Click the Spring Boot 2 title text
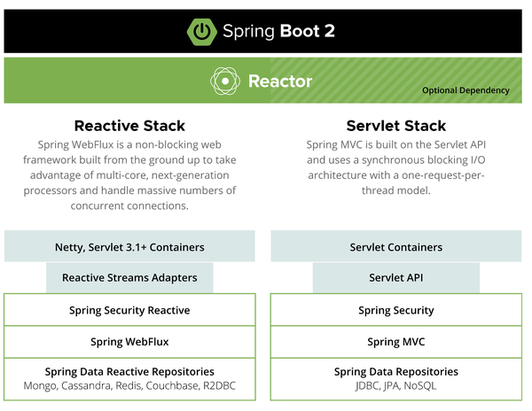The image size is (532, 411). (285, 32)
